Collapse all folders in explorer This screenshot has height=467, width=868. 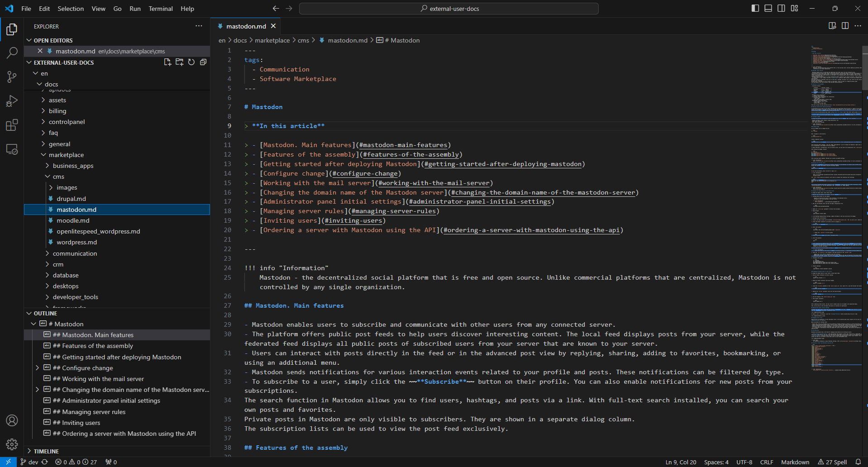pyautogui.click(x=203, y=62)
